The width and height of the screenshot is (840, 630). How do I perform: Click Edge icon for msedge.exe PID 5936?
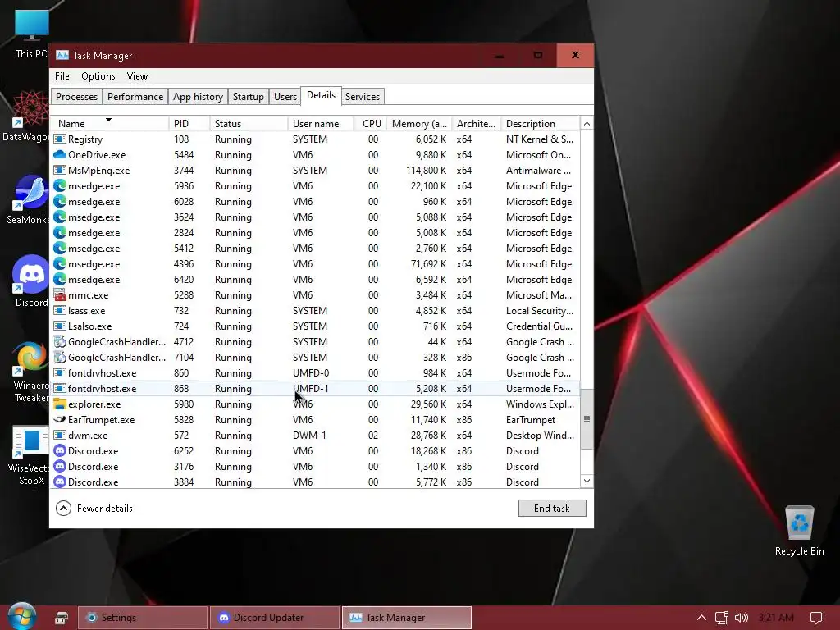point(59,186)
